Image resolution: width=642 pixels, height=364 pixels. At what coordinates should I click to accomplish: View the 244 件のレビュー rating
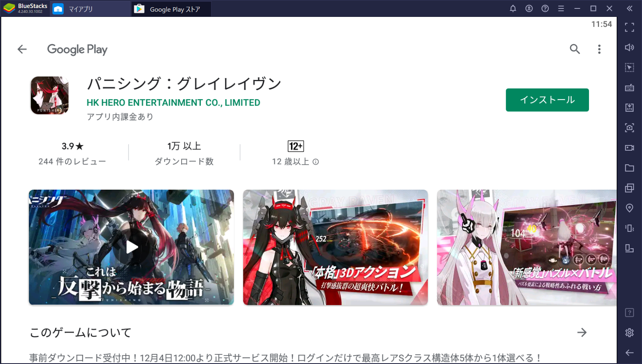point(72,162)
